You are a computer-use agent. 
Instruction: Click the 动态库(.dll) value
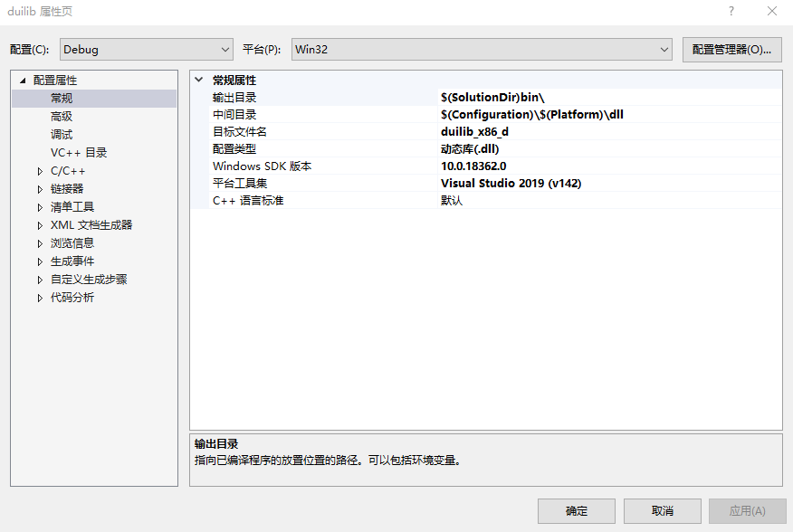609,149
